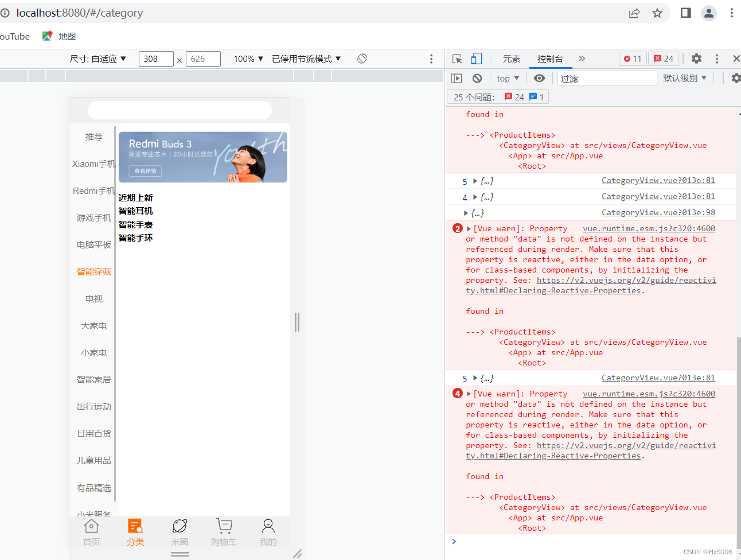Viewport: 741px width, 560px height.
Task: Toggle the console sidebar panel
Action: (457, 79)
